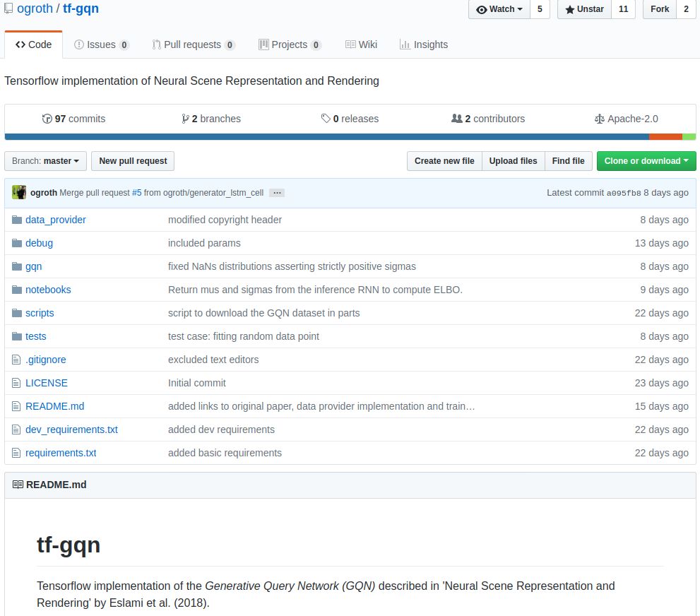
Task: Open 'added dev requirements' commit message
Action: click(221, 430)
